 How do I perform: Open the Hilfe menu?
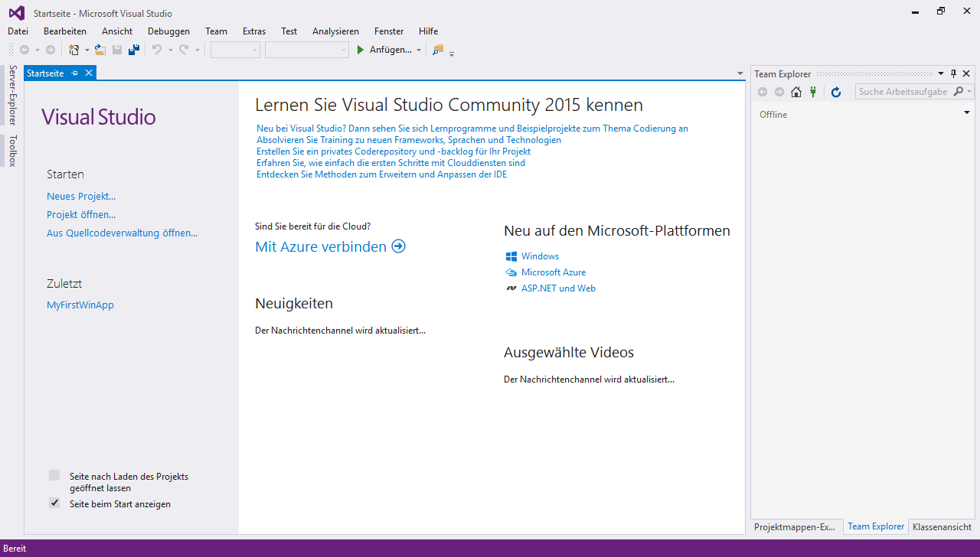pyautogui.click(x=428, y=31)
